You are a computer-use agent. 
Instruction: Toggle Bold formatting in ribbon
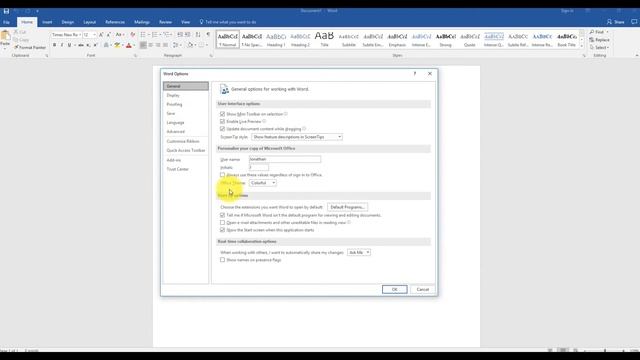[55, 45]
